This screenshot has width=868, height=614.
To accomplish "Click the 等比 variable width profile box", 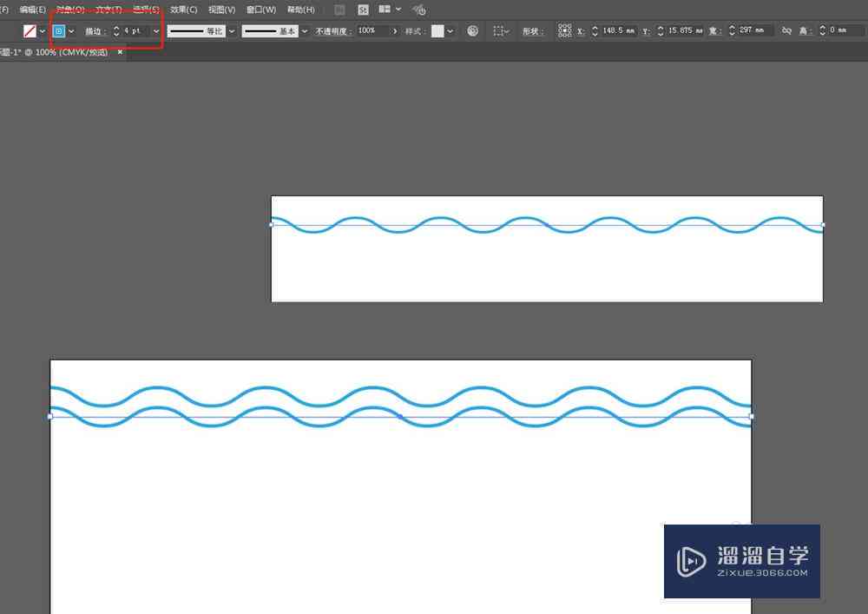I will [196, 31].
